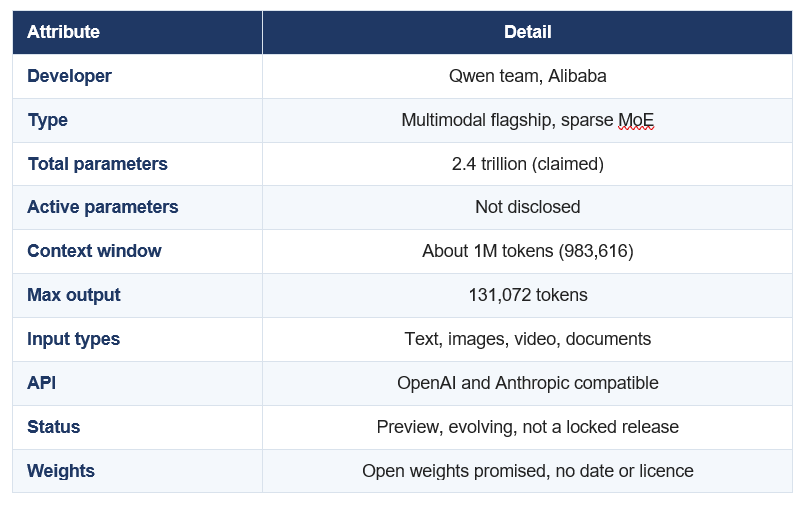Click 'Multimodal flagship, sparse MoE' cell

pos(527,120)
